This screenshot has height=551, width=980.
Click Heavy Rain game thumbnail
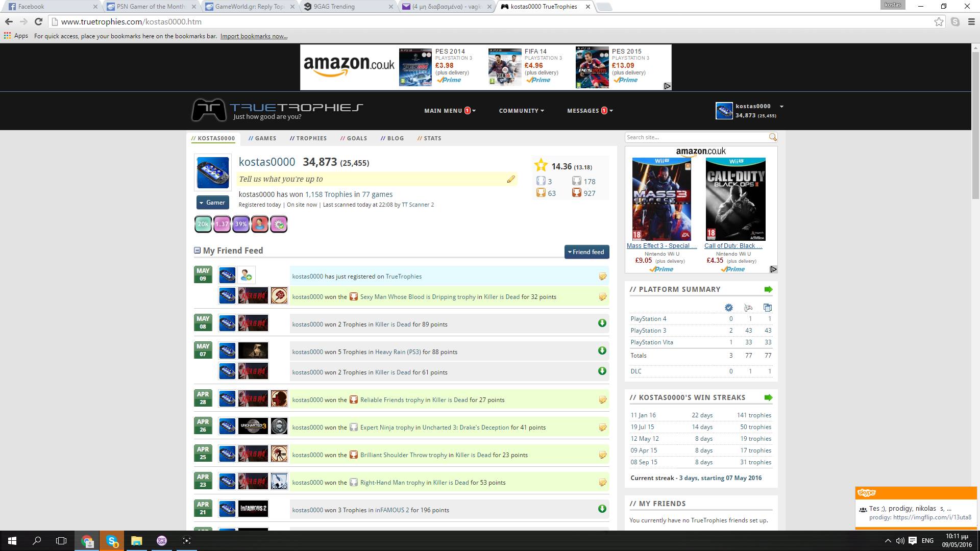tap(253, 350)
